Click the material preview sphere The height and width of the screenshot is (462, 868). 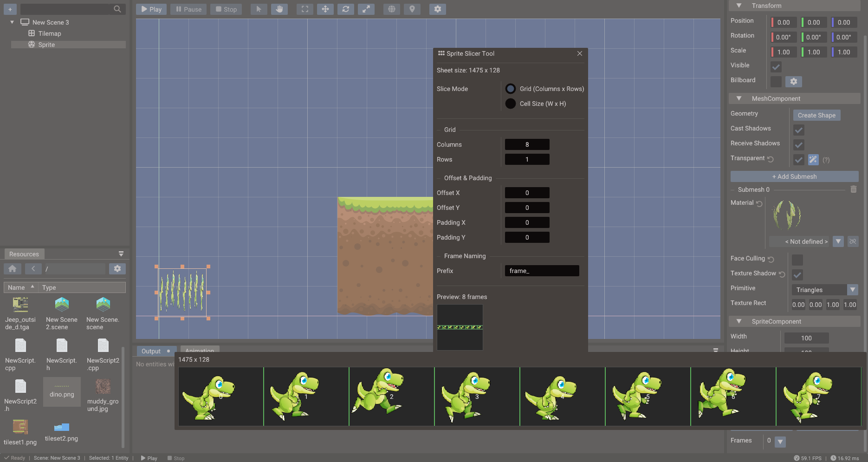coord(787,215)
